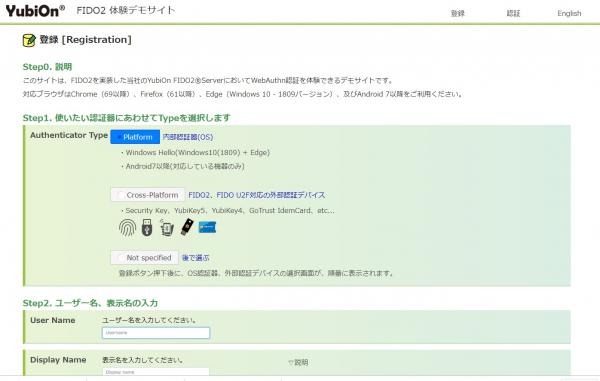Click the FIDO2、FIDO U2F対応の外部認証デバイス link

[x=257, y=195]
